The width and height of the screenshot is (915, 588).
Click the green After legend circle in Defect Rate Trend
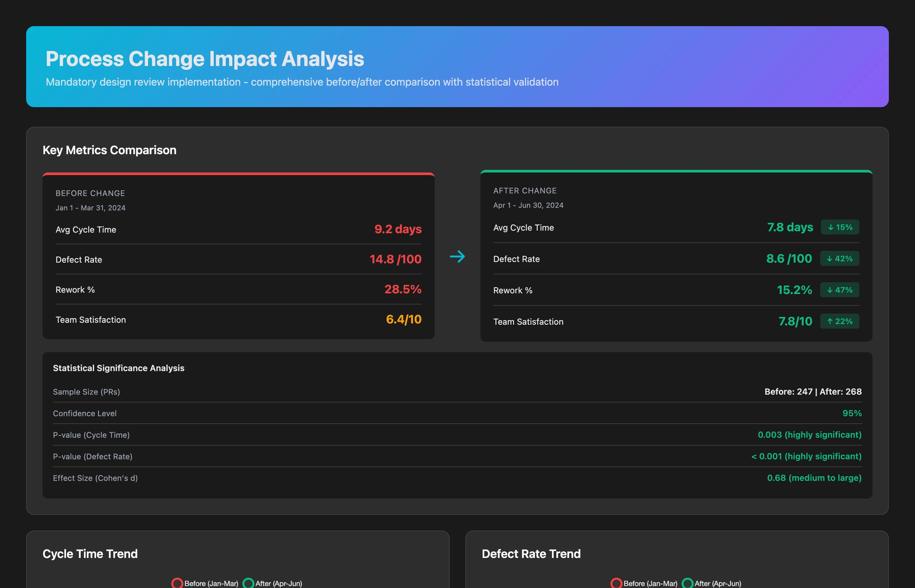click(688, 583)
